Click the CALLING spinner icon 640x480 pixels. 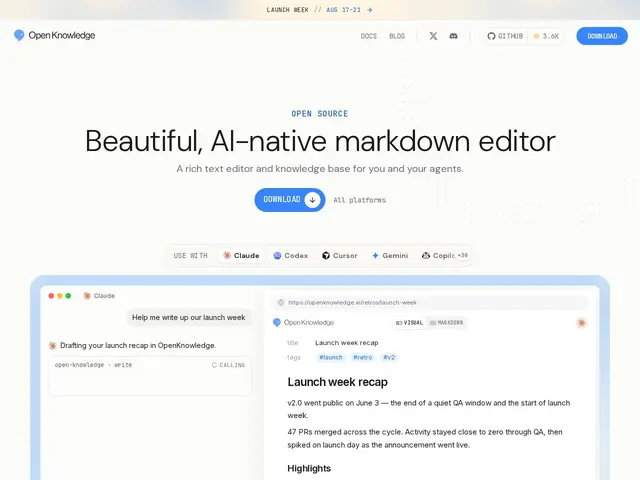[214, 365]
